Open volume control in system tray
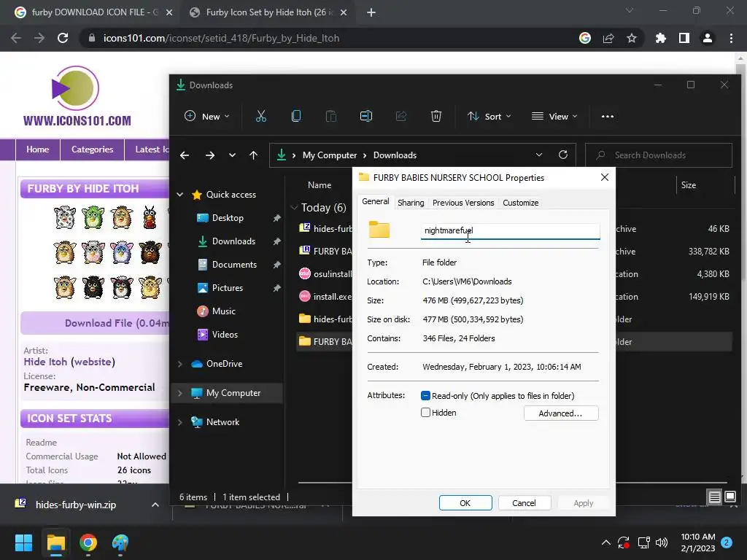The height and width of the screenshot is (560, 747). tap(661, 542)
